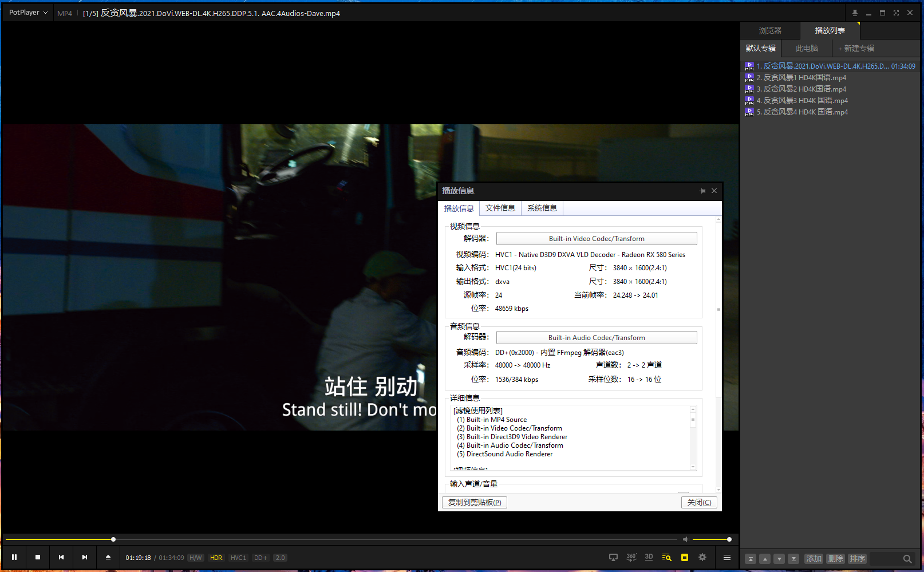
Task: Open settings gear in control bar
Action: (702, 557)
